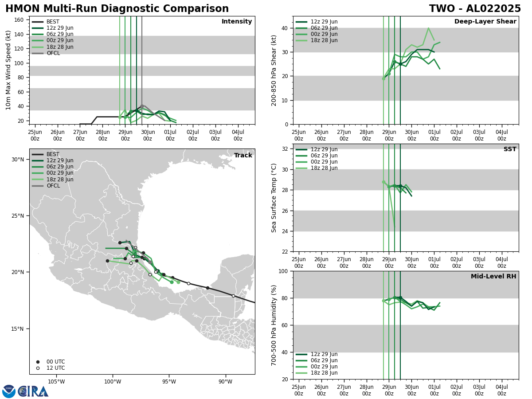Click the Sea Surface Temp (°C) axis label

(x=274, y=198)
